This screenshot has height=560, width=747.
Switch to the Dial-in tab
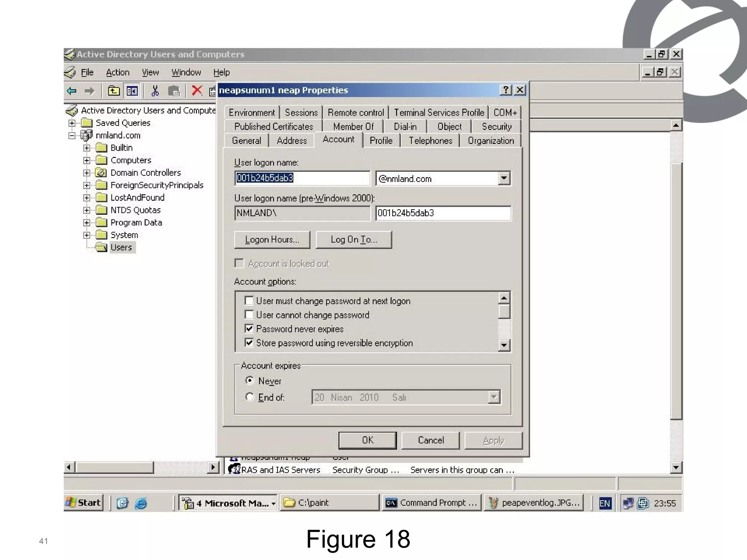405,127
